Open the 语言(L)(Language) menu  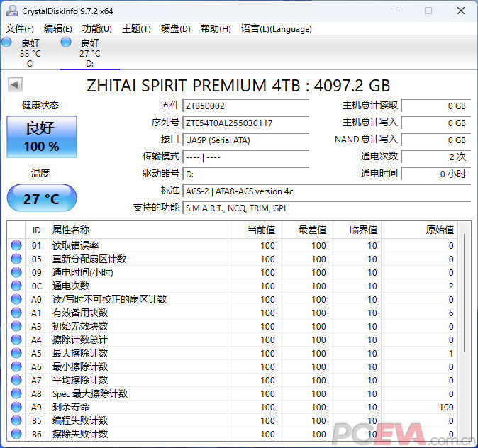276,29
